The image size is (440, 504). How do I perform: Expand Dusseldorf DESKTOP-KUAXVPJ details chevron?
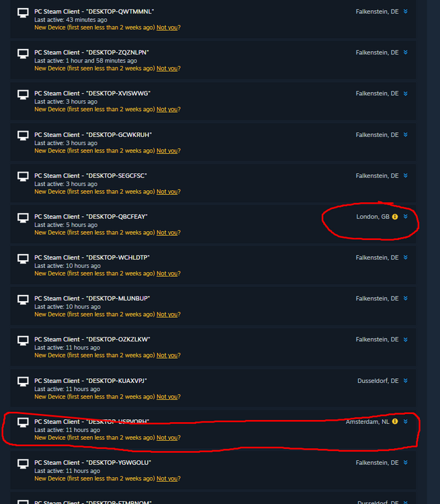pos(406,380)
